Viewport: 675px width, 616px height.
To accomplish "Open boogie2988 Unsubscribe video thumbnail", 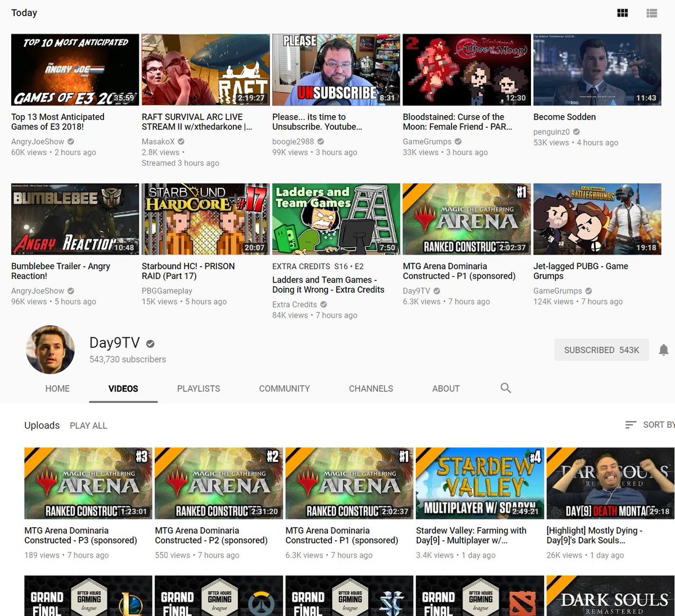I will coord(336,70).
